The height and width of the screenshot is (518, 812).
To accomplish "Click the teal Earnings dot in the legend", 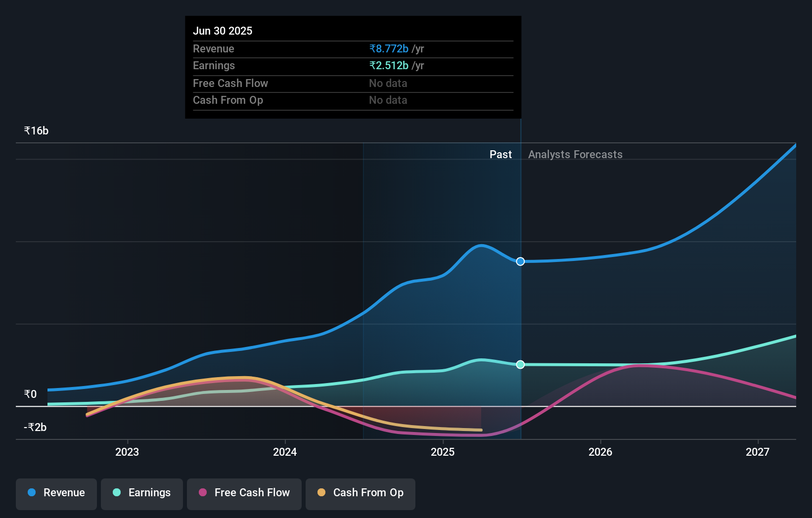I will click(116, 493).
